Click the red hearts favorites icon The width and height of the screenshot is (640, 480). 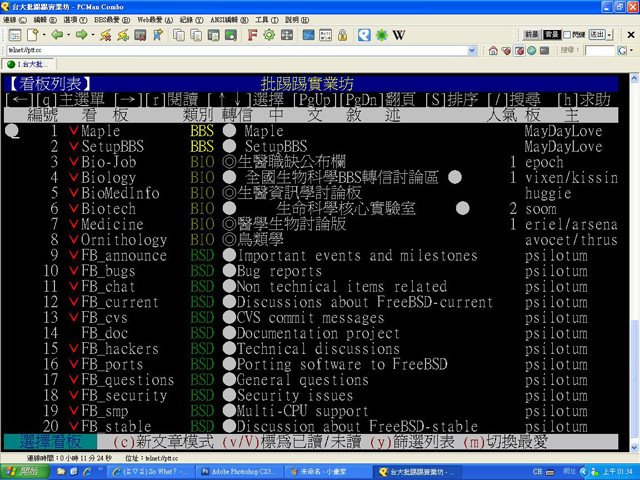point(506,51)
